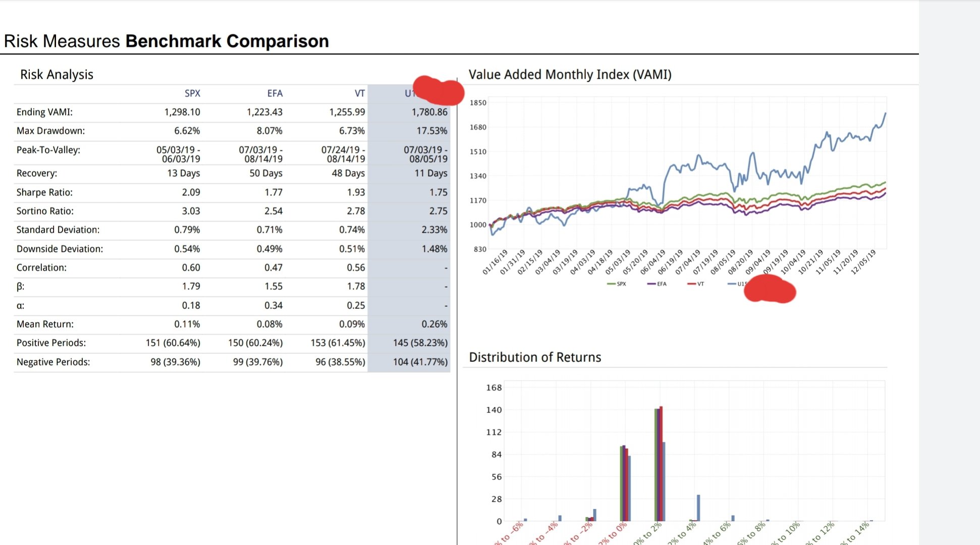980x545 pixels.
Task: Click the Standard Deviation row label
Action: point(58,230)
